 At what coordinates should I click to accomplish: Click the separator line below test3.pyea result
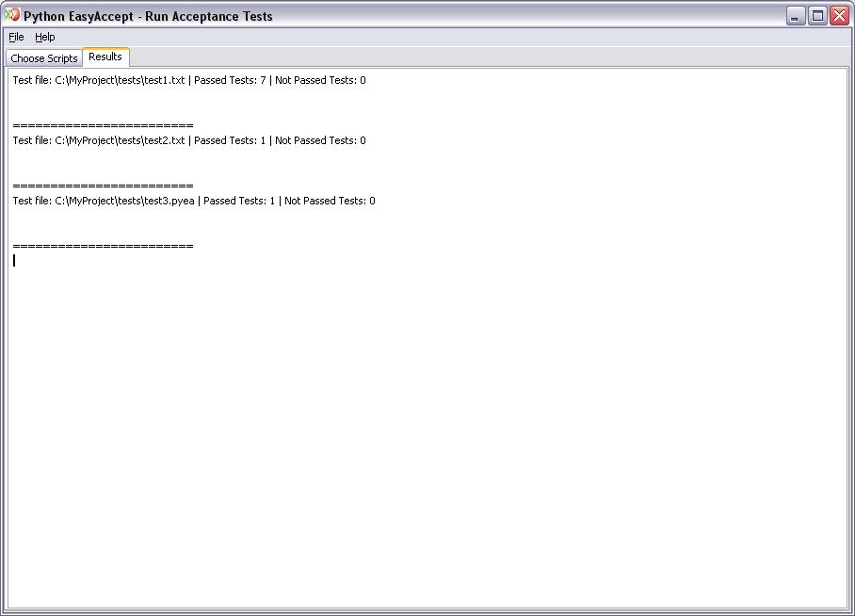tap(103, 246)
